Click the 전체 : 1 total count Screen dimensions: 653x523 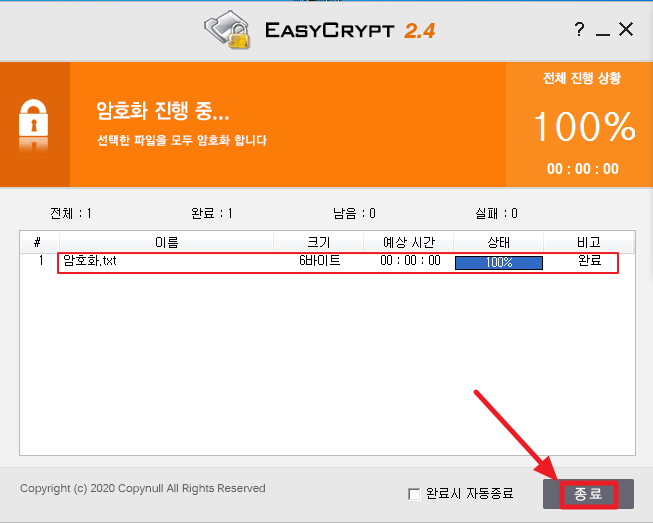tap(71, 214)
